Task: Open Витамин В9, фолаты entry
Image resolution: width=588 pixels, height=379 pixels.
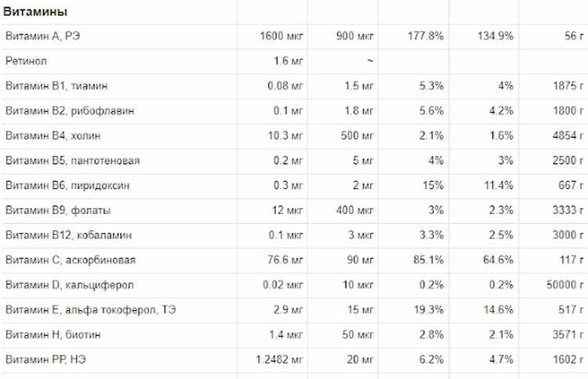Action: pos(57,210)
